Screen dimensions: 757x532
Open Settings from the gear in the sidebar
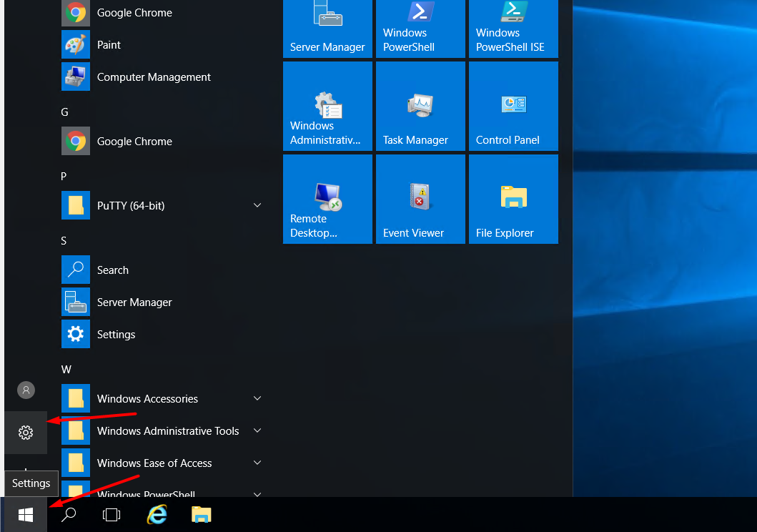tap(26, 433)
